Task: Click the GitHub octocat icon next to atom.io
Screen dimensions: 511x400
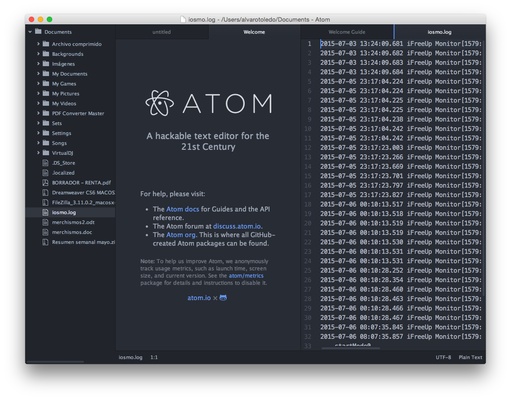Action: (x=223, y=298)
